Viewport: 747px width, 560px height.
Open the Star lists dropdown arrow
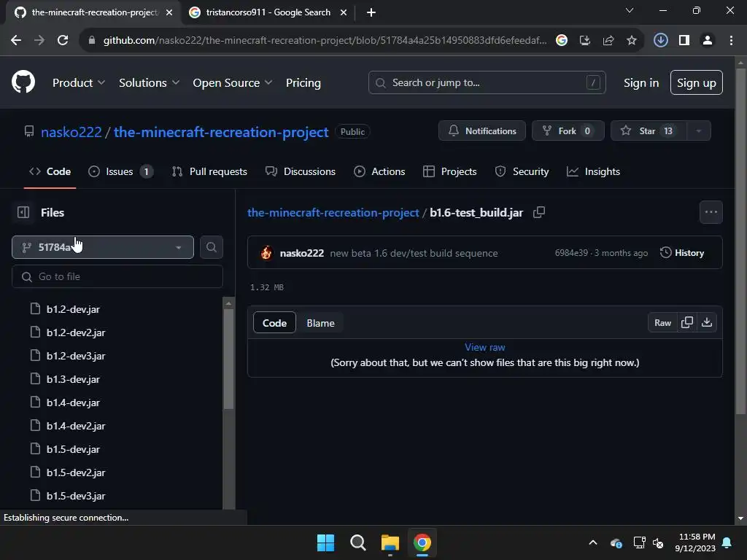(x=698, y=131)
